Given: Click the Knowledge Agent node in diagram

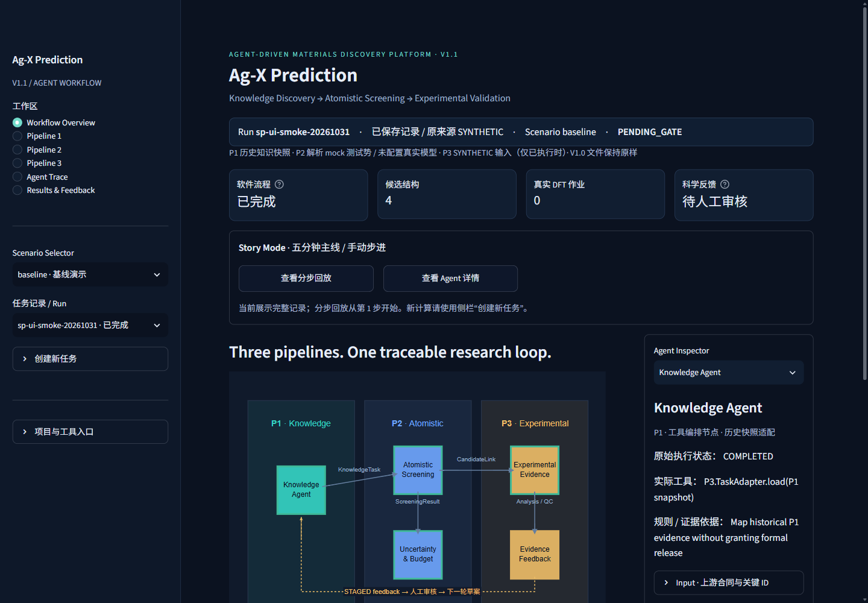Looking at the screenshot, I should click(301, 490).
